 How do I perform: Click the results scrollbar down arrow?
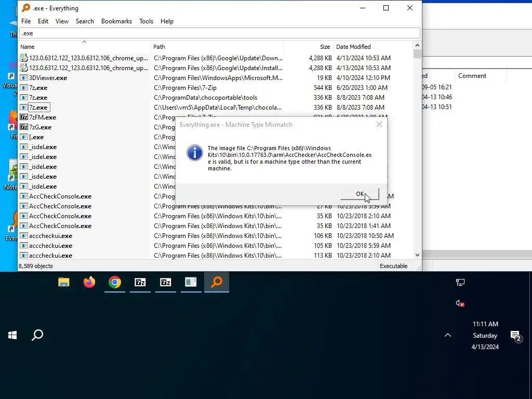tap(417, 255)
